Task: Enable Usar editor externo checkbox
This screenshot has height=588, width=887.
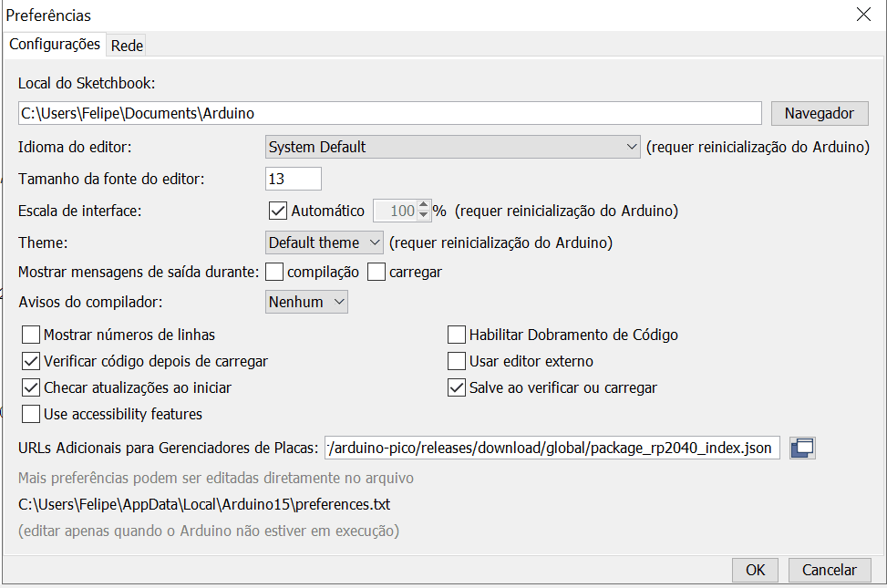Action: click(x=457, y=361)
